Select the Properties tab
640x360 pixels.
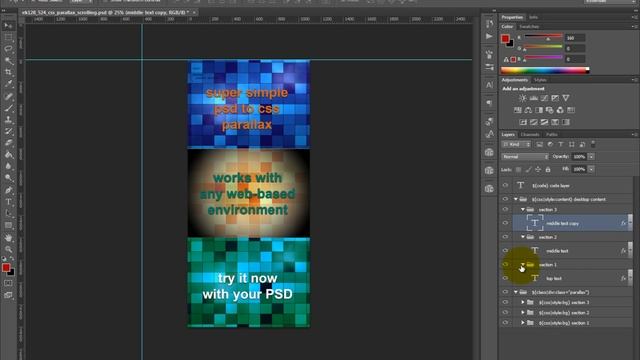[512, 18]
